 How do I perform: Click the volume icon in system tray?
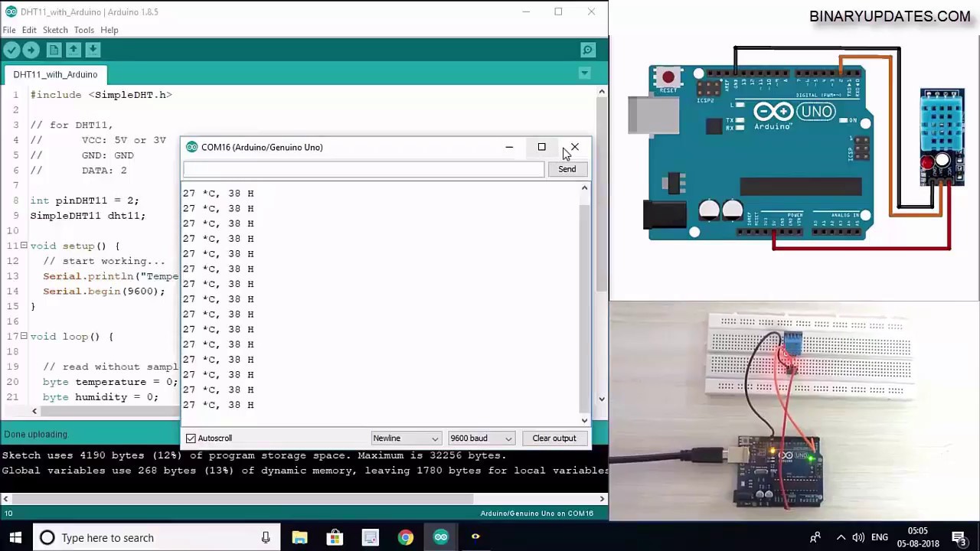pyautogui.click(x=858, y=537)
